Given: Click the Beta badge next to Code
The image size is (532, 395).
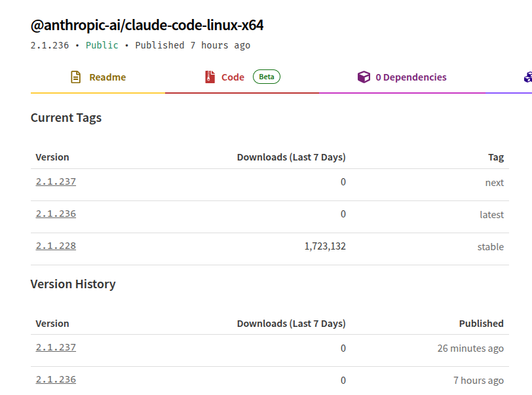Looking at the screenshot, I should tap(267, 77).
